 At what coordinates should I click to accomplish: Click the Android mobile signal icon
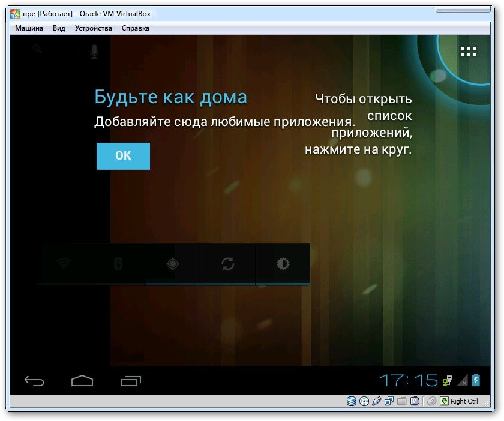[x=463, y=381]
